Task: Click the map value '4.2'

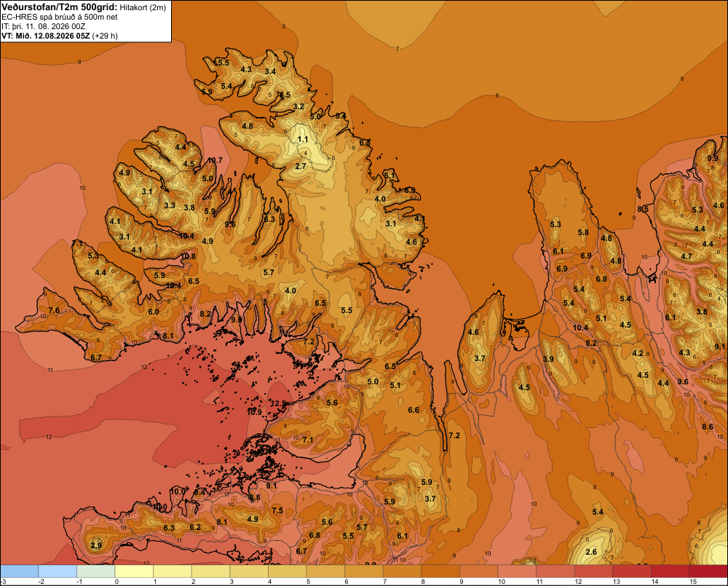Action: coord(638,353)
